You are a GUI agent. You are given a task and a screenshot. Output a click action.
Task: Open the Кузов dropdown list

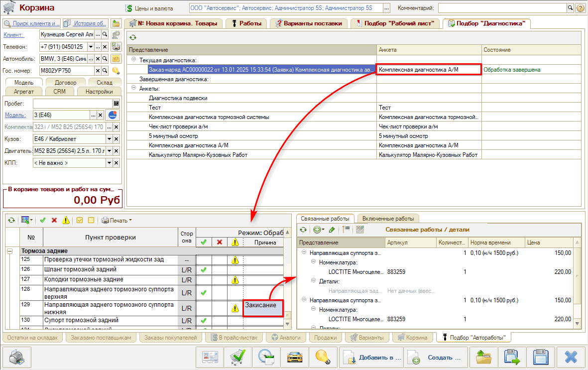109,139
